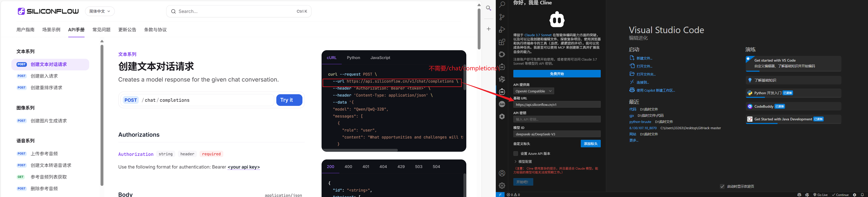
Task: Click the browser page vertical scrollbar thumb
Action: [x=479, y=29]
